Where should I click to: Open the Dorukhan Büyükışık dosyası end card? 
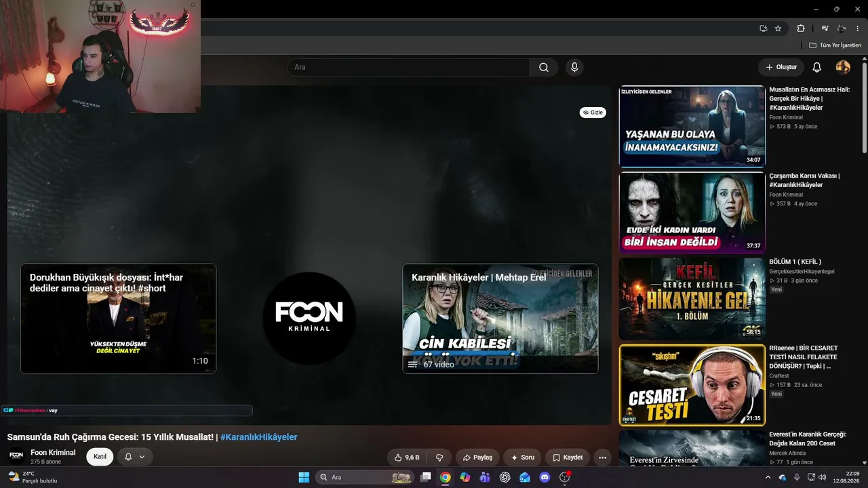pos(119,319)
